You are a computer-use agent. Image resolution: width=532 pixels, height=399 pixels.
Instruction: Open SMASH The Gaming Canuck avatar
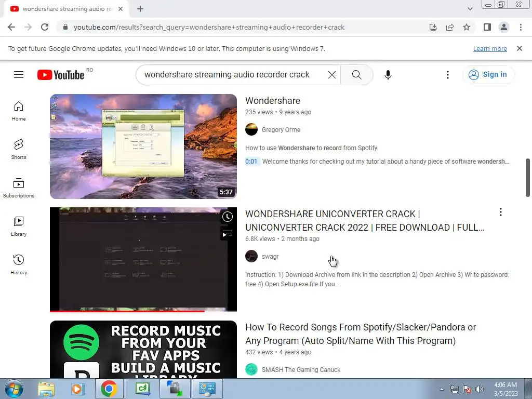pyautogui.click(x=251, y=369)
